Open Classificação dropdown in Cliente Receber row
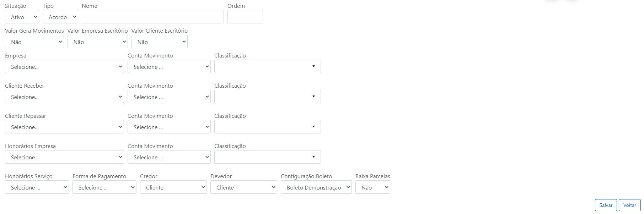This screenshot has height=214, width=644. 267,97
